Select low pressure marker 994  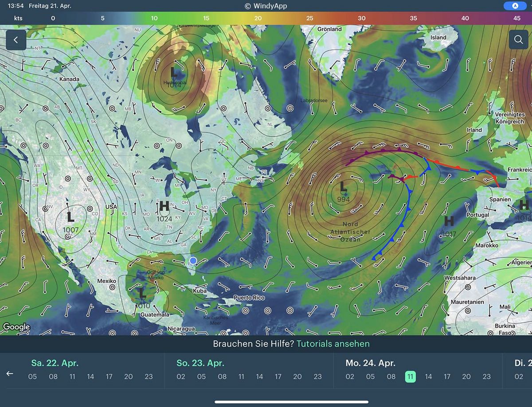(x=343, y=192)
